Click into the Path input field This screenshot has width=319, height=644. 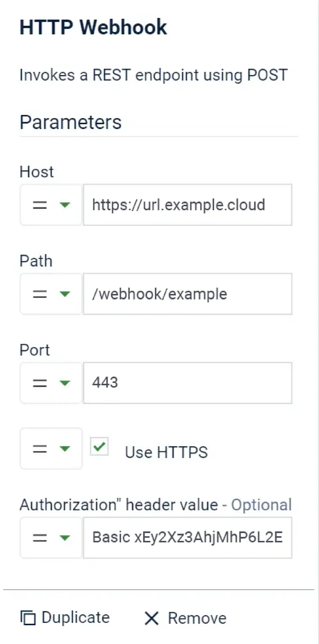[x=187, y=294]
